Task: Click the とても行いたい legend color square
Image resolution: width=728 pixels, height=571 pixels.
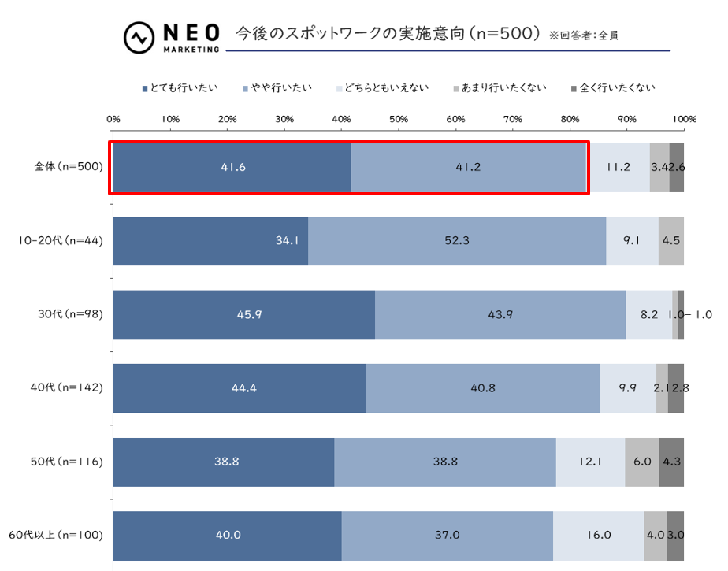Action: tap(144, 88)
